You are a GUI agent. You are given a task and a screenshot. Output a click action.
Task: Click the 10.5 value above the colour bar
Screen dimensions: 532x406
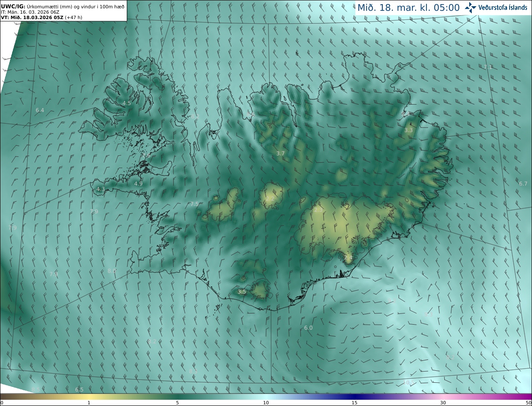tap(409, 382)
